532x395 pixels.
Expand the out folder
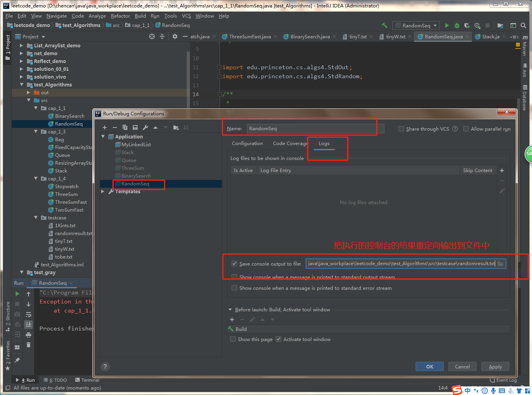(x=29, y=92)
